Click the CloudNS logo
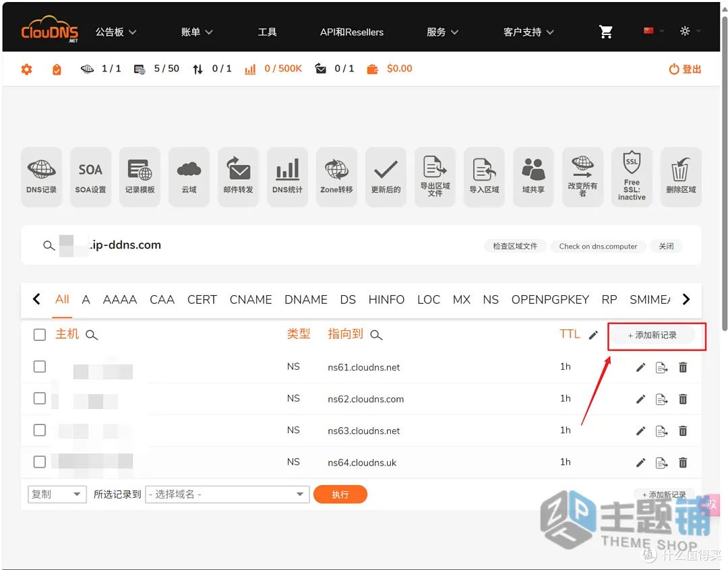The height and width of the screenshot is (570, 728). click(x=50, y=29)
